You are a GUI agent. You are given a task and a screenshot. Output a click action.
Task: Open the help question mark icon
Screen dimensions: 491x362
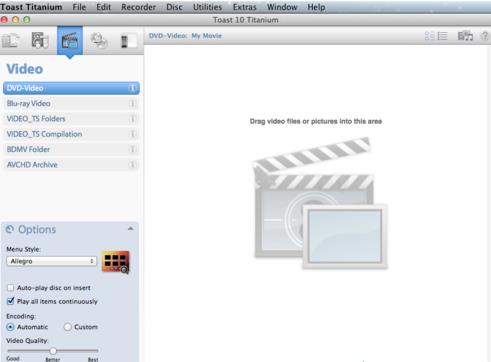pos(485,36)
